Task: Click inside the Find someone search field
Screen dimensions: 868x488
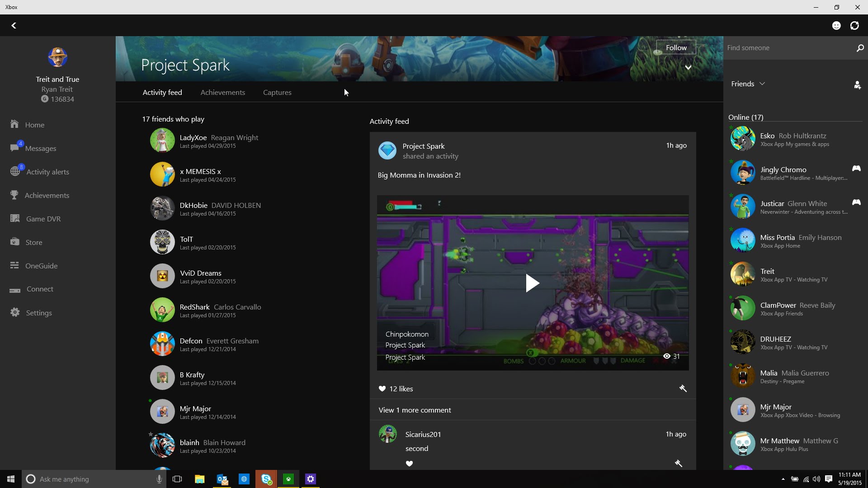Action: pyautogui.click(x=789, y=48)
